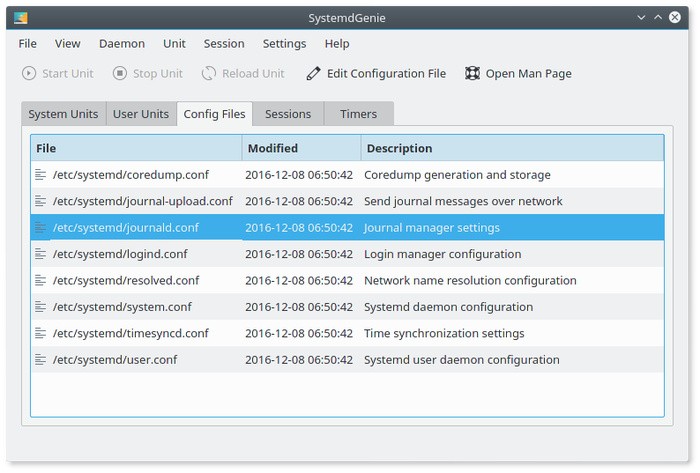Select the /etc/systemd/timesyncd.conf row
The image size is (700, 473).
pos(130,334)
